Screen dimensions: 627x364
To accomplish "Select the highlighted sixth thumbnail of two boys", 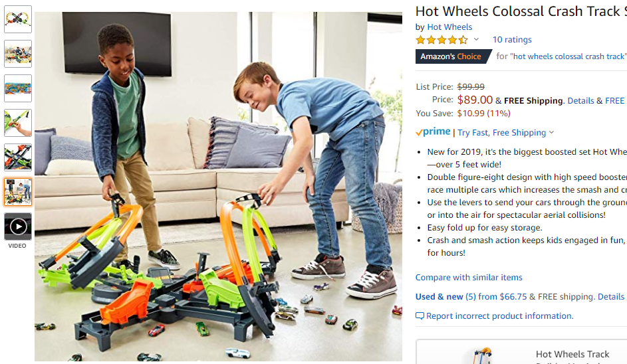I will [18, 192].
